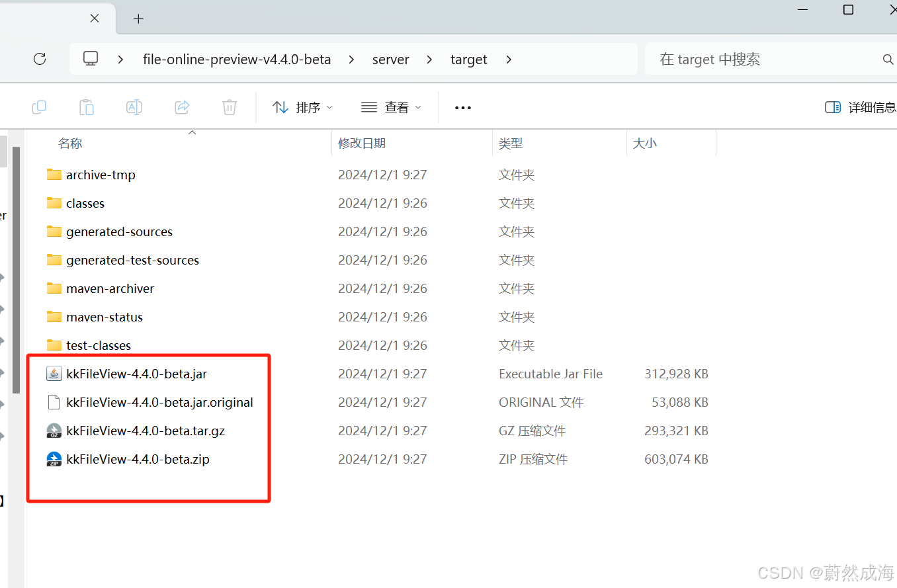Click the modified date of generated-test-sources
This screenshot has height=588, width=897.
pos(382,260)
